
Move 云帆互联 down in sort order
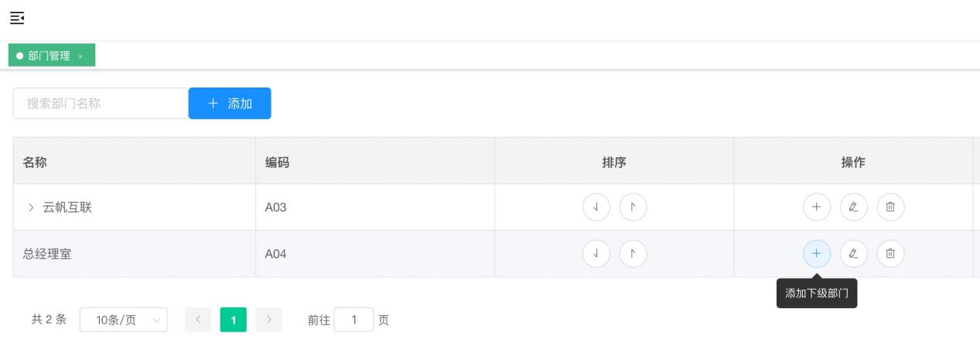596,207
